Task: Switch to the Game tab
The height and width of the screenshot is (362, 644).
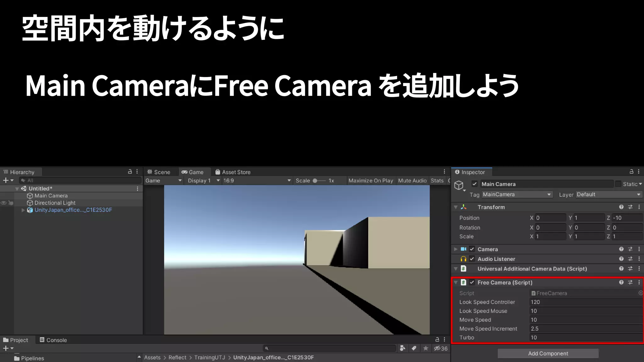Action: [x=192, y=172]
